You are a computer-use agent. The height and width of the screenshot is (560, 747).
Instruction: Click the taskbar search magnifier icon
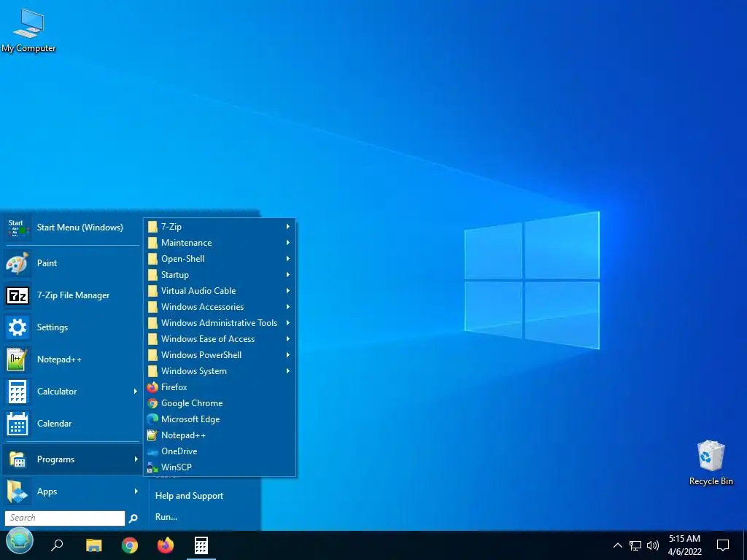pyautogui.click(x=57, y=545)
